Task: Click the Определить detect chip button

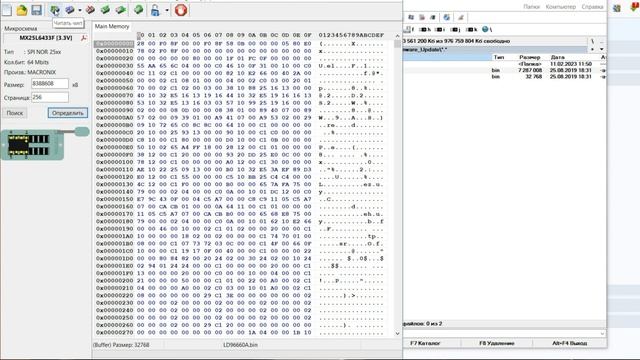Action: click(68, 113)
